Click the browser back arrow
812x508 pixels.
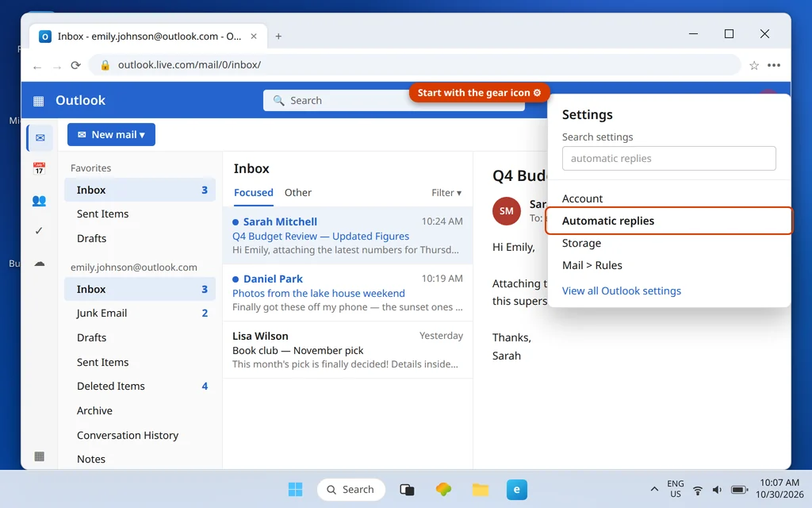click(36, 66)
